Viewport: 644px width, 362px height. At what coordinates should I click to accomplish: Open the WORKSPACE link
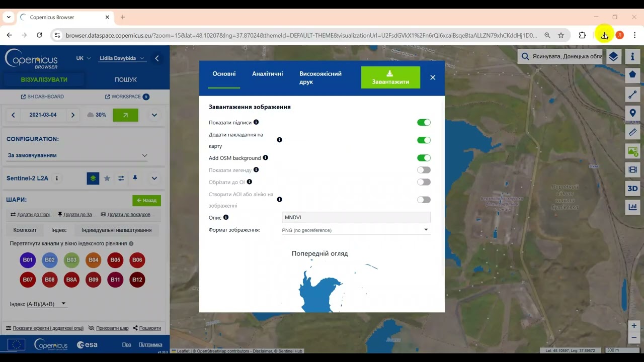tap(127, 97)
